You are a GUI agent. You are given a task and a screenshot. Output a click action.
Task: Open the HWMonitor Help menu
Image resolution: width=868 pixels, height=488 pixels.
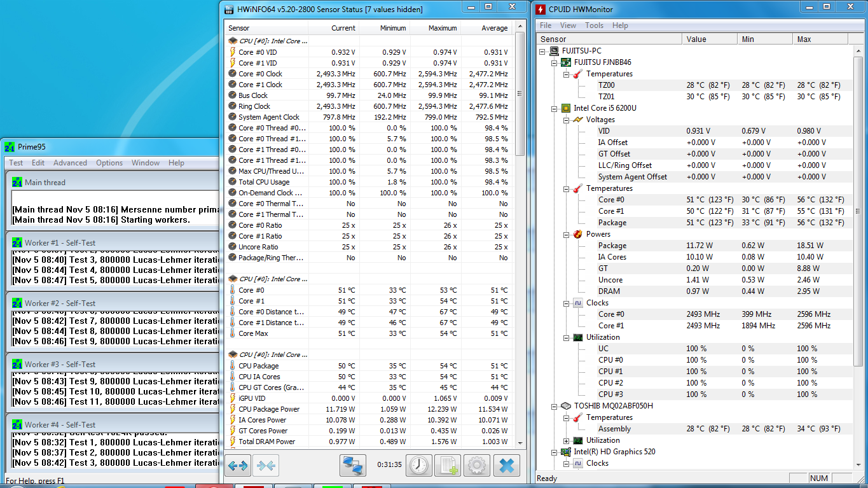[620, 25]
